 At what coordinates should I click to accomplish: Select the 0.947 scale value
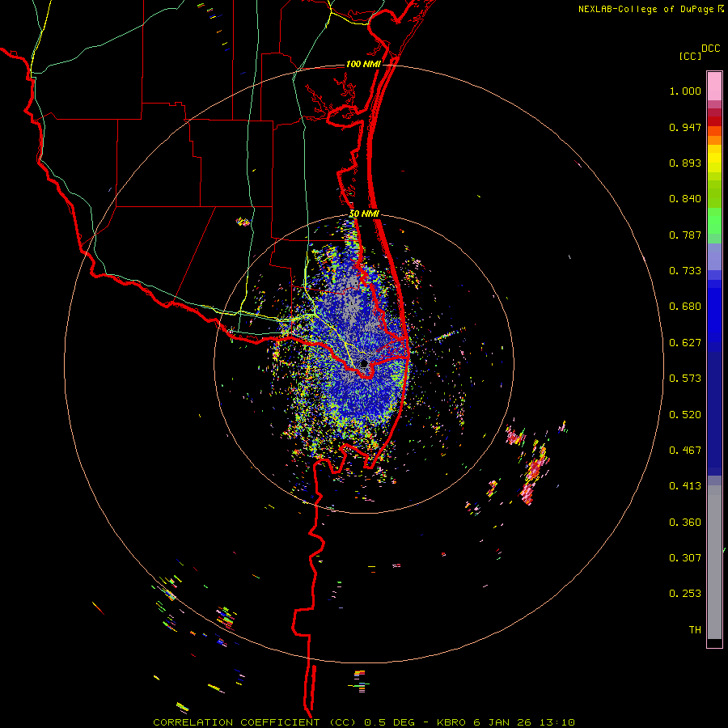(x=685, y=127)
